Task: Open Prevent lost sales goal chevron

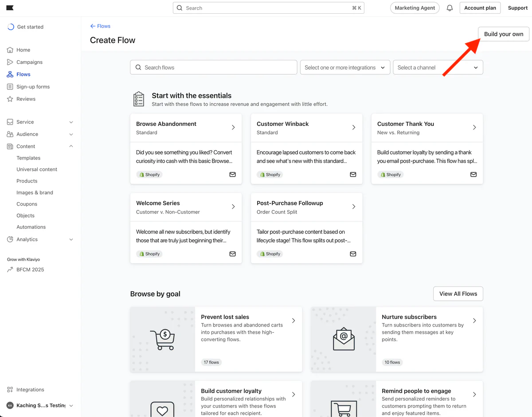Action: pyautogui.click(x=293, y=320)
